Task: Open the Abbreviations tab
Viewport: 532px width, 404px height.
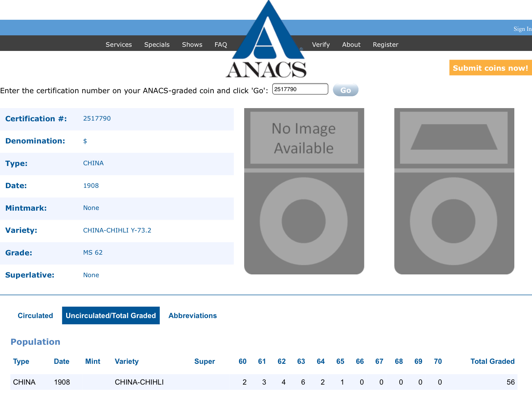Action: (x=193, y=316)
